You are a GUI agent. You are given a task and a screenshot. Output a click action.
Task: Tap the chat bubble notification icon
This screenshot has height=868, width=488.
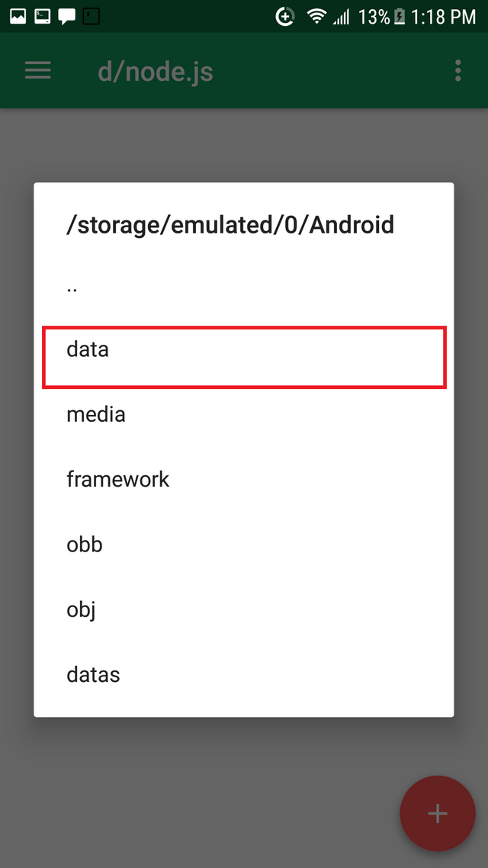(67, 17)
